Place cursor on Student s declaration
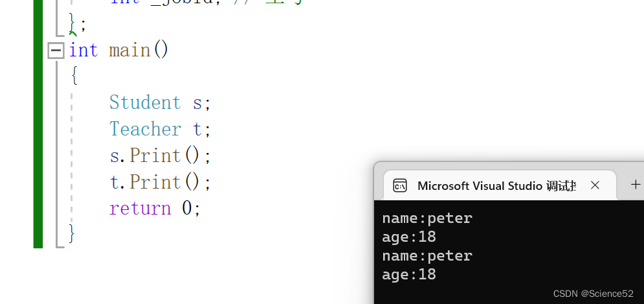Screen dimensions: 644x304 point(160,102)
